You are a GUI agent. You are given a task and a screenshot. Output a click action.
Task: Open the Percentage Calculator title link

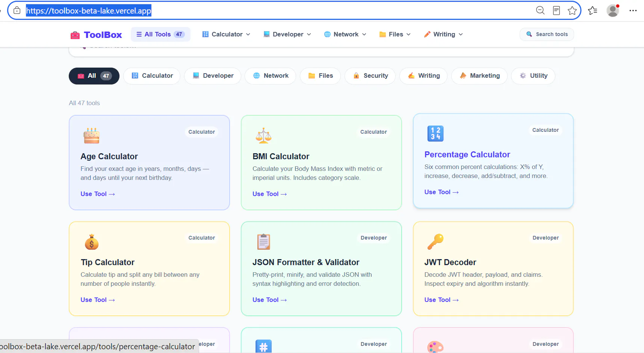tap(467, 155)
